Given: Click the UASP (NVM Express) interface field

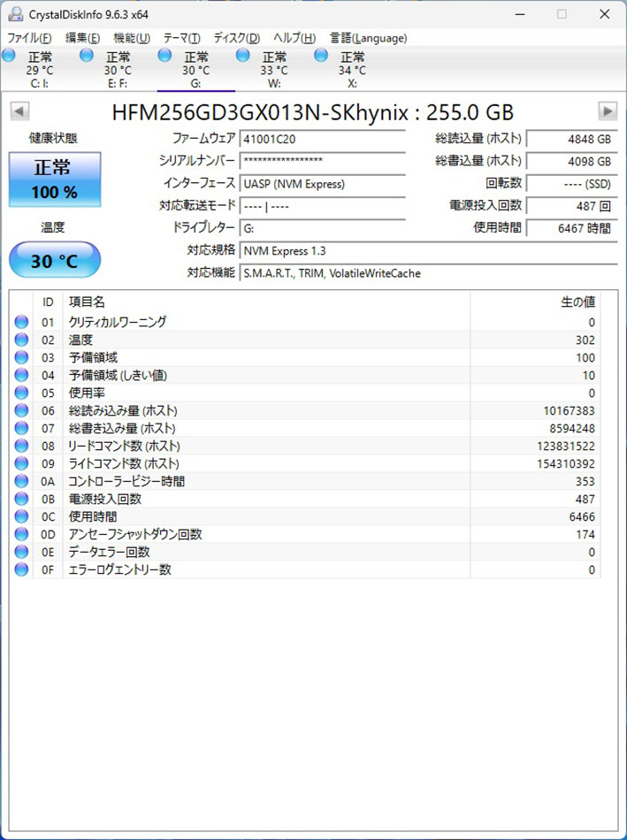Looking at the screenshot, I should tap(323, 184).
